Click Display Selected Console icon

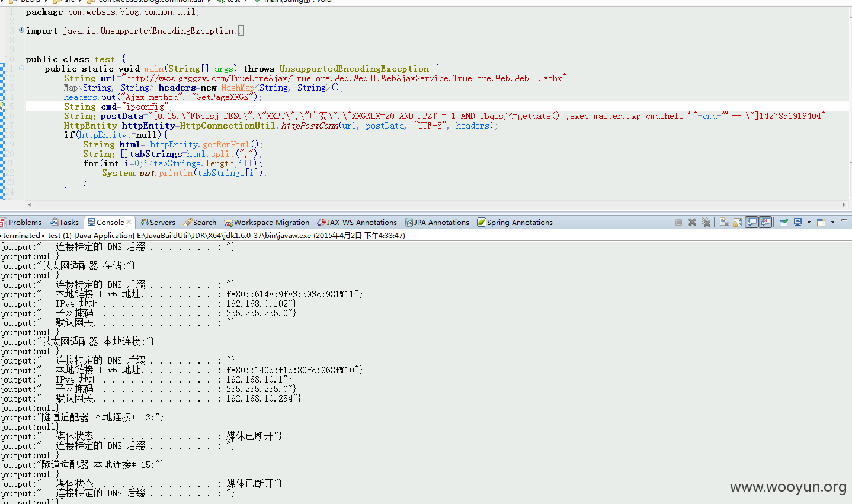click(x=798, y=223)
